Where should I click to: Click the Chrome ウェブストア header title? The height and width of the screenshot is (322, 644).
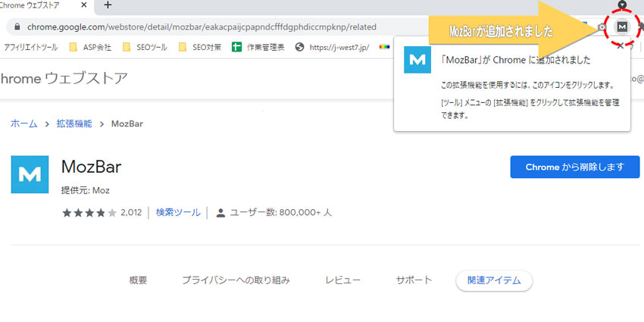point(64,79)
